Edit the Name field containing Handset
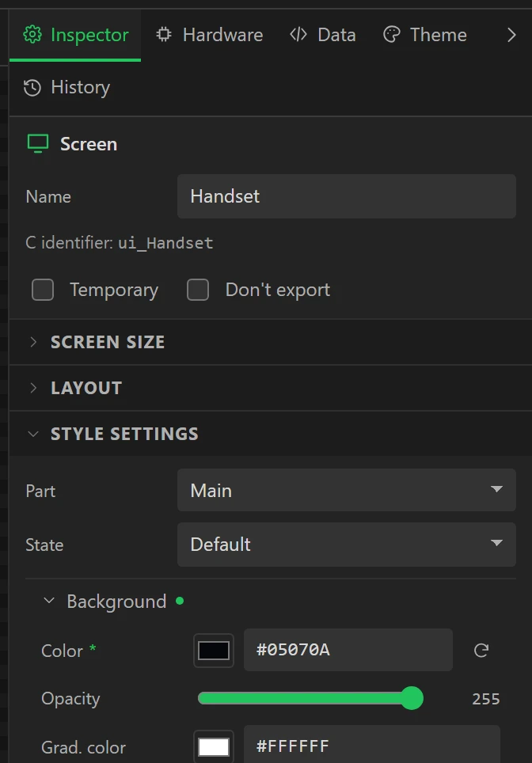The image size is (532, 763). pos(347,196)
